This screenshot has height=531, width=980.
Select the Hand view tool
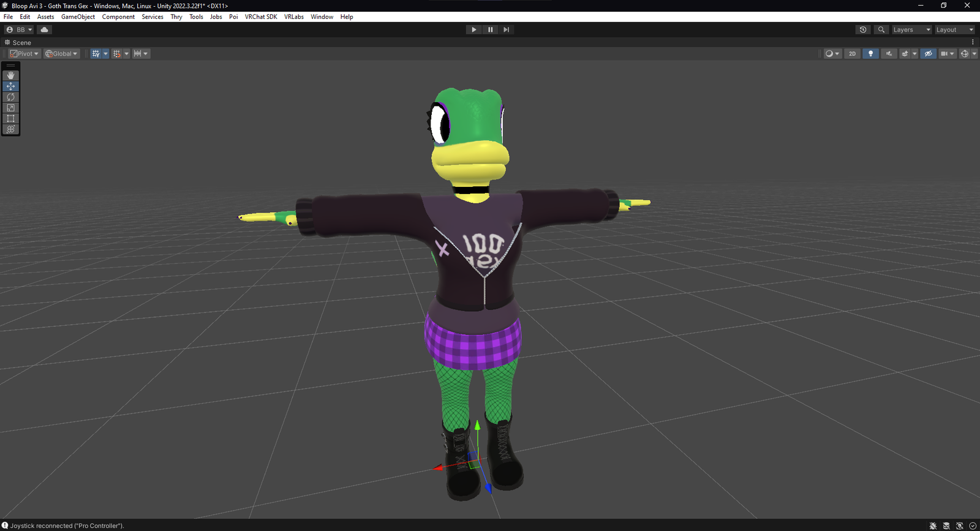pos(10,75)
